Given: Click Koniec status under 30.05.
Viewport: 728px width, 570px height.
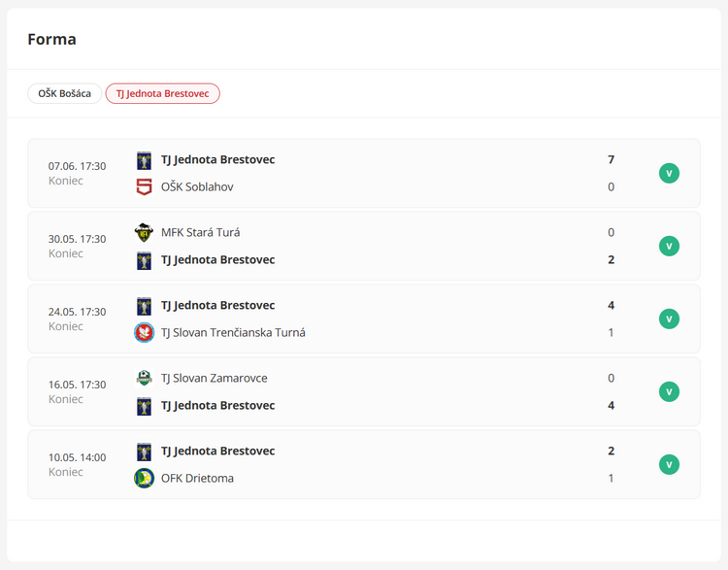Looking at the screenshot, I should (65, 253).
